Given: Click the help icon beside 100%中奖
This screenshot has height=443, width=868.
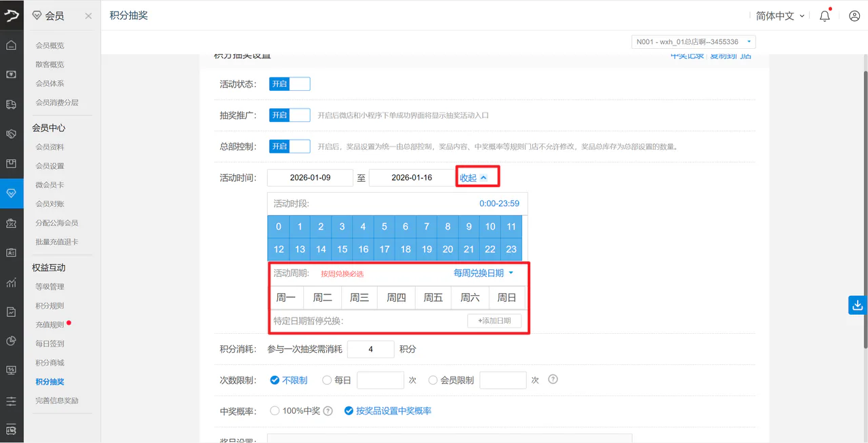Looking at the screenshot, I should coord(328,410).
